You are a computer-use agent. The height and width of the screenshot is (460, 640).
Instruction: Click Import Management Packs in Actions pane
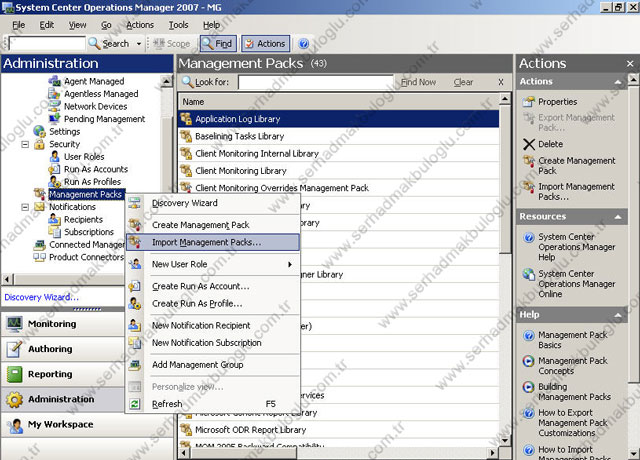(576, 191)
